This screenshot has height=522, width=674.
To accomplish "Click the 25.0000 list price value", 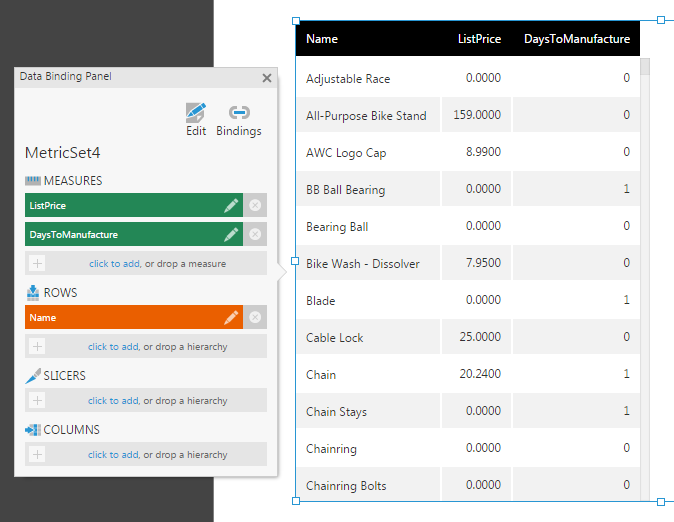I will point(480,337).
